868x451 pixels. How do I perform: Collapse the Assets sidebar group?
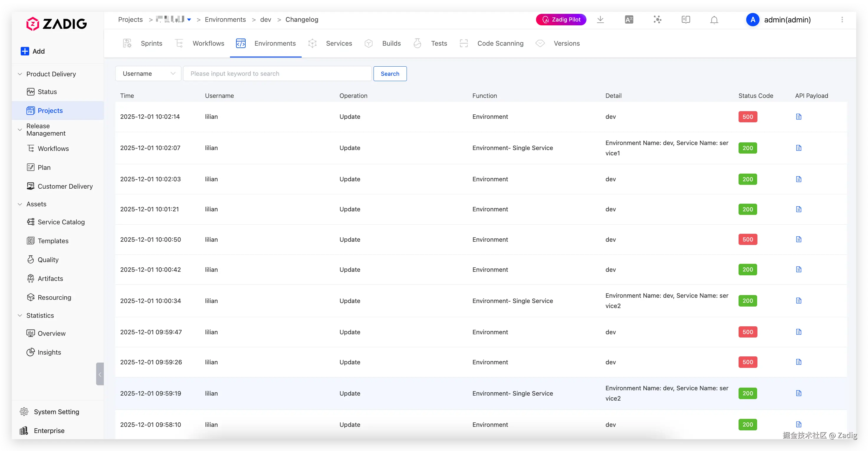point(20,204)
